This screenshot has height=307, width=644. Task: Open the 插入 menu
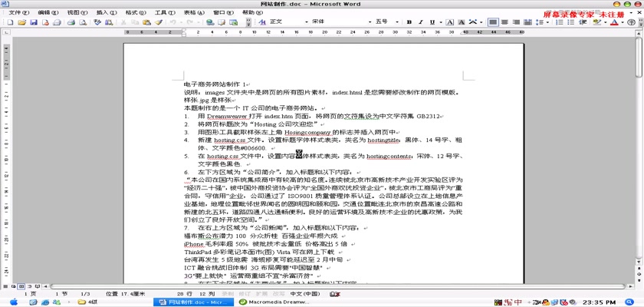coord(107,13)
